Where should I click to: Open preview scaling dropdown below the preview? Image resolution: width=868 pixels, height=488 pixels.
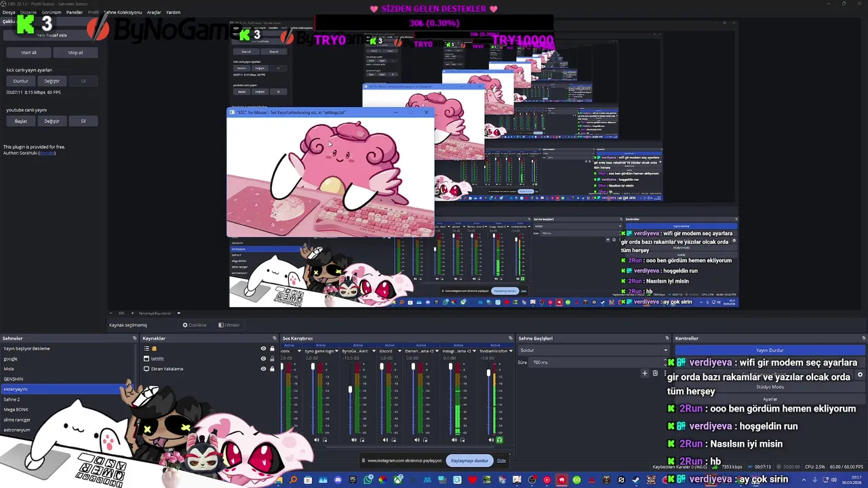(x=179, y=313)
